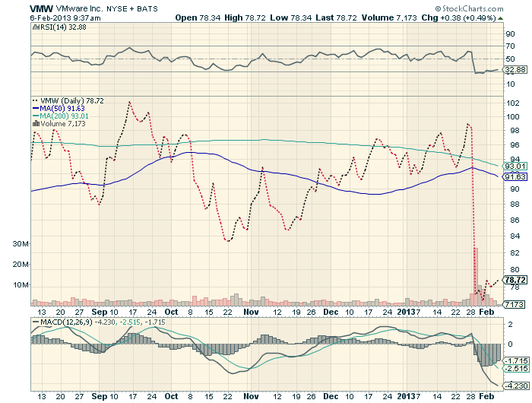
Task: Click the 'RSI(14) 32.88' indicator label
Action: 63,27
